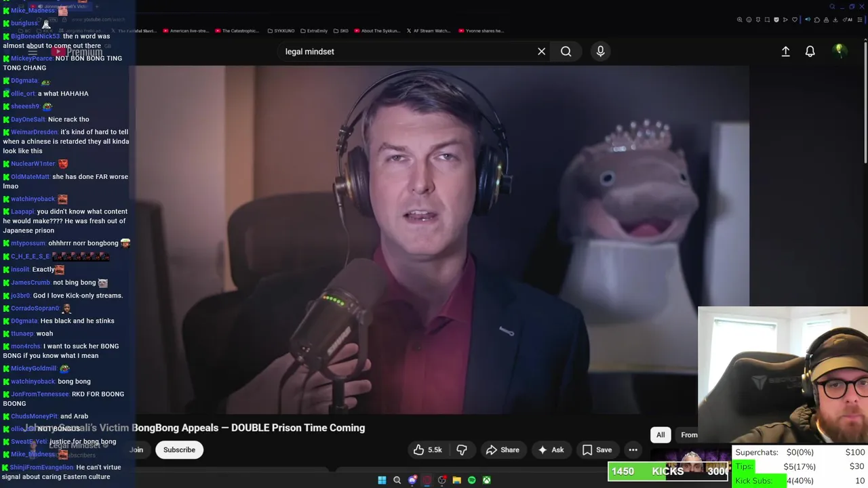Click the green KICKS goal progress bar
The height and width of the screenshot is (488, 868).
[x=669, y=471]
